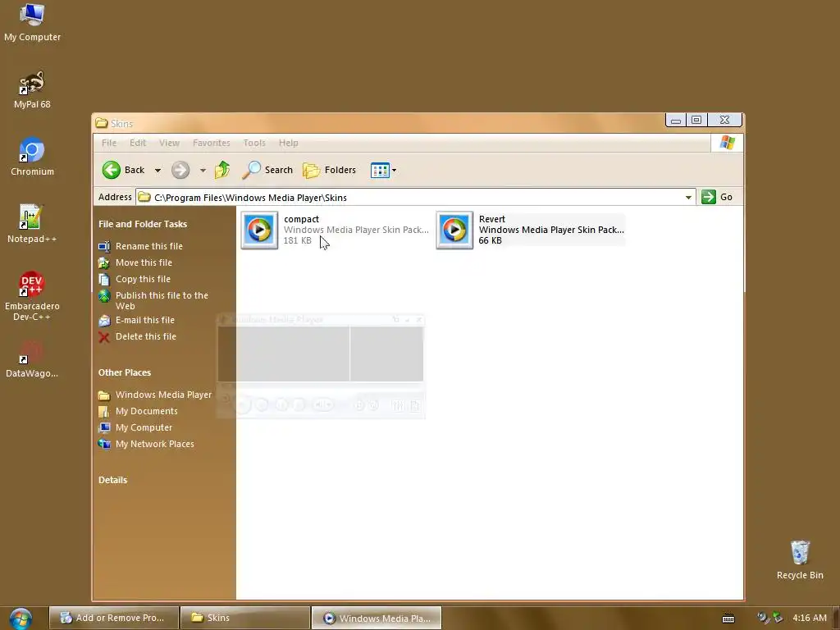Open MyPal 68 desktop shortcut

pyautogui.click(x=32, y=90)
